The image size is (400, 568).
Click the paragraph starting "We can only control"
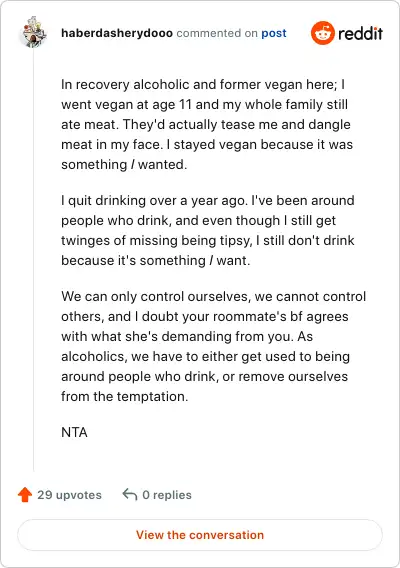coord(214,346)
